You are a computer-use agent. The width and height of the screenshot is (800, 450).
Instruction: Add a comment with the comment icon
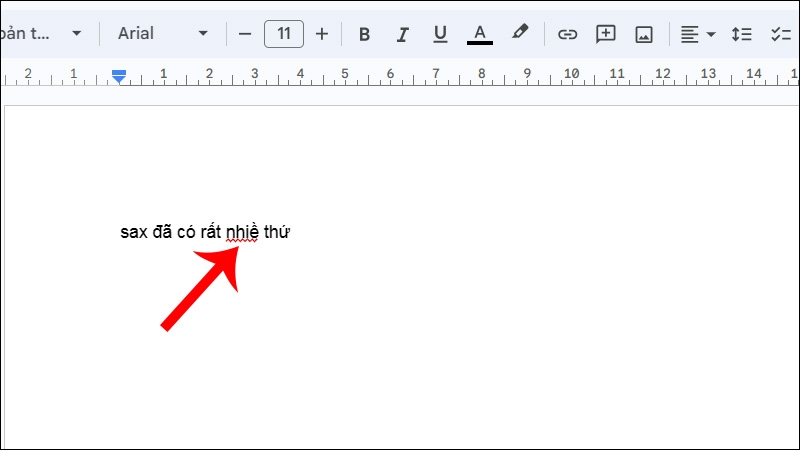tap(606, 34)
